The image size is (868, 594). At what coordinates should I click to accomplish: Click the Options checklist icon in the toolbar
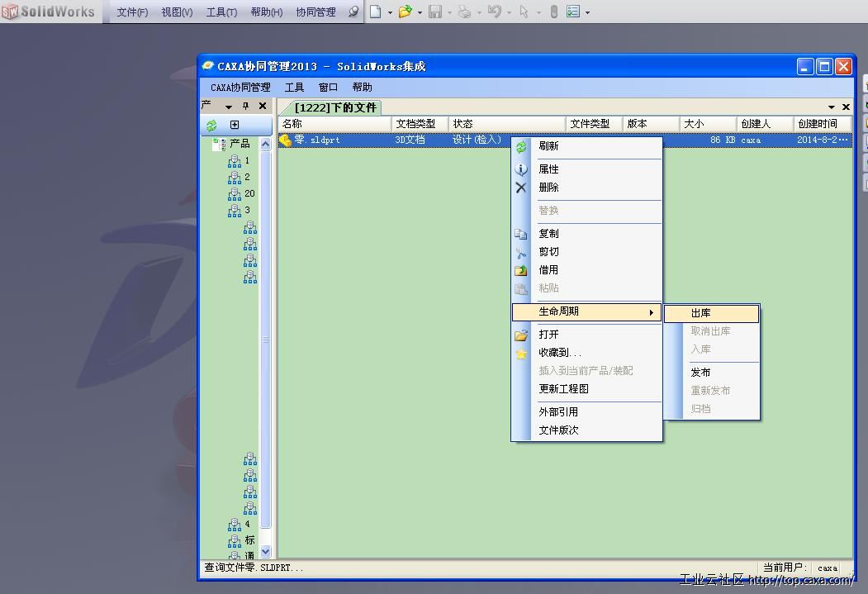573,12
